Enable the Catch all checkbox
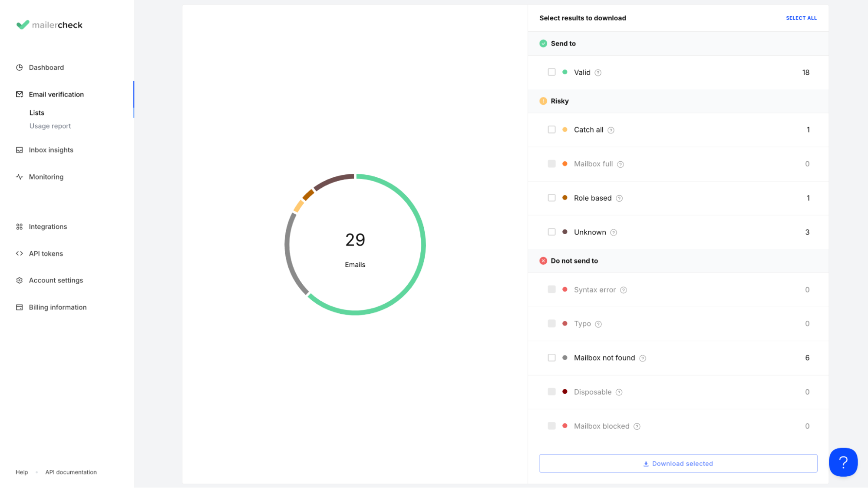The width and height of the screenshot is (868, 488). 551,129
